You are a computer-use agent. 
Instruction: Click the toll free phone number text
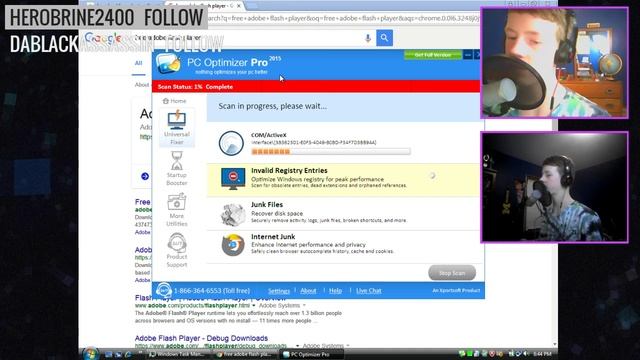tap(212, 291)
